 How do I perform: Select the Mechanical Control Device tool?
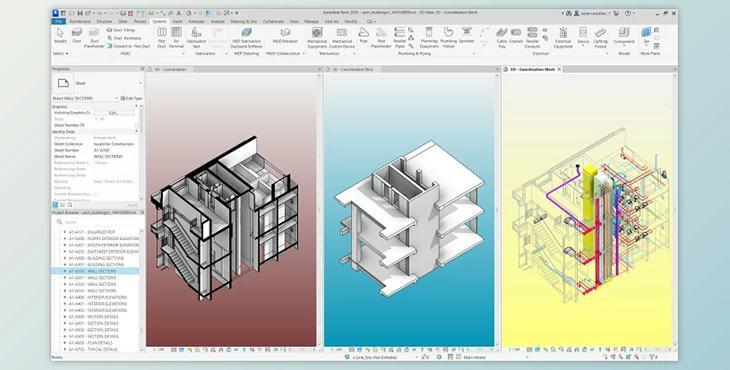coord(342,38)
